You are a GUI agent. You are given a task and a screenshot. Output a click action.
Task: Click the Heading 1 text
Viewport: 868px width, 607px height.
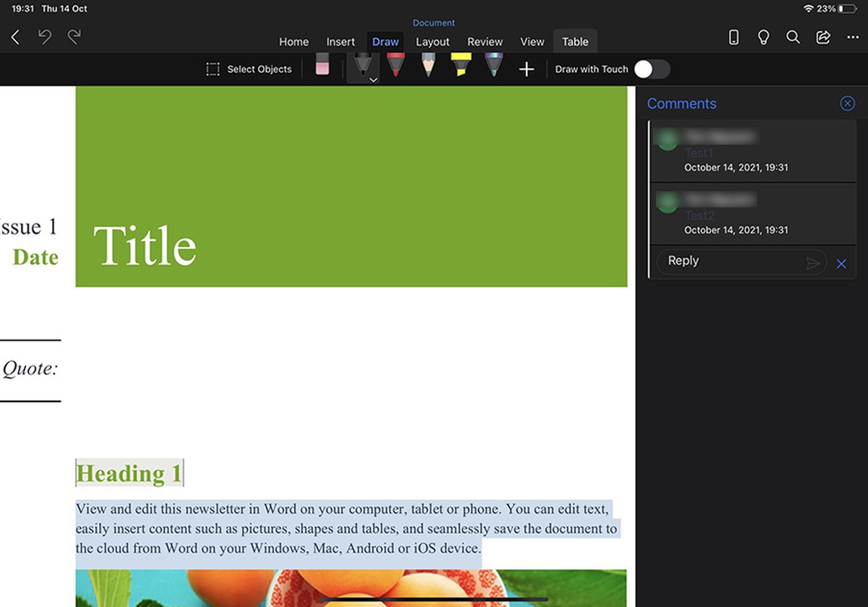pyautogui.click(x=129, y=473)
